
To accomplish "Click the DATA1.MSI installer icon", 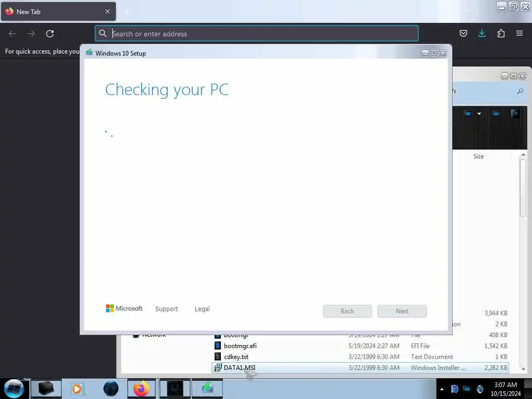I will [218, 367].
